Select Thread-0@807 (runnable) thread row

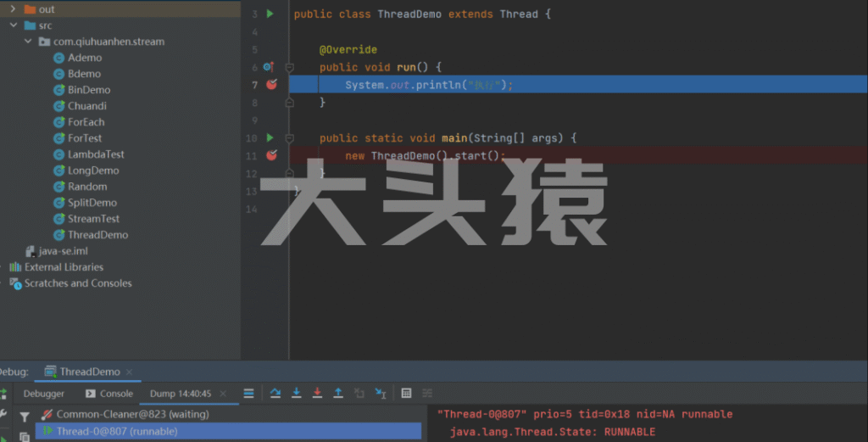228,431
